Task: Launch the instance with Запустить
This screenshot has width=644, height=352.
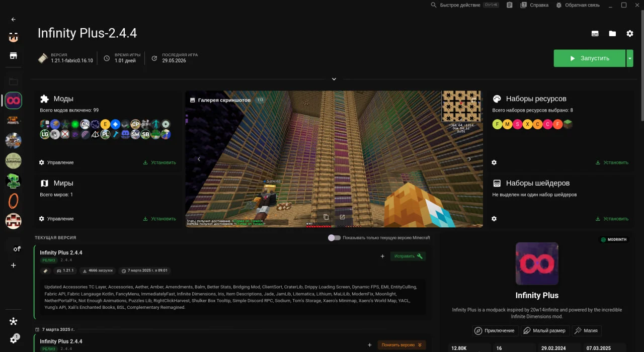Action: click(x=590, y=58)
